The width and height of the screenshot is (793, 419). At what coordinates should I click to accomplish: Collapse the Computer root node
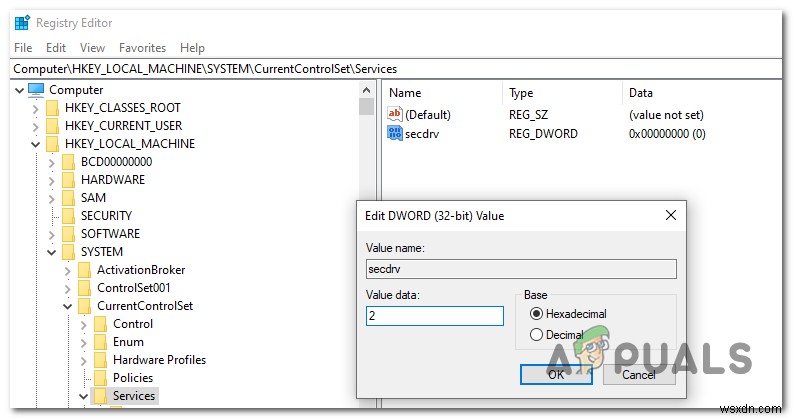pos(19,91)
